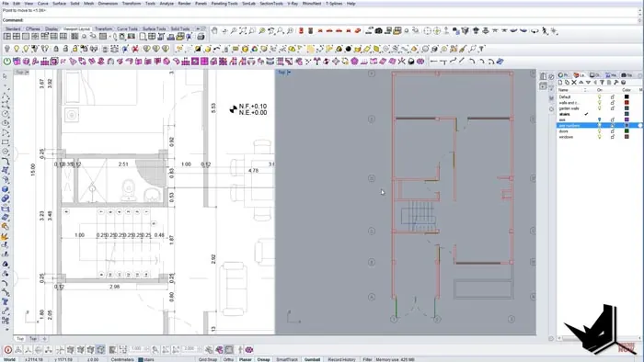The height and width of the screenshot is (362, 644).
Task: Toggle Ortho in status bar
Action: click(x=228, y=359)
